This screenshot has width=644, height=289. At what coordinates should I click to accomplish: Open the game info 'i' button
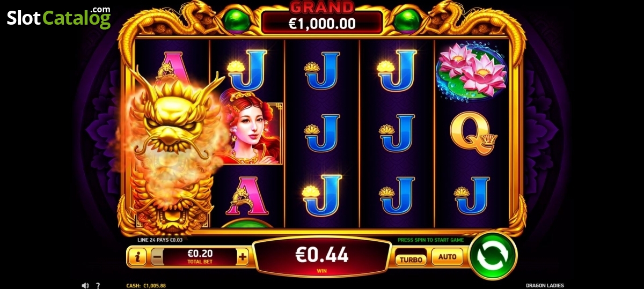(x=137, y=257)
